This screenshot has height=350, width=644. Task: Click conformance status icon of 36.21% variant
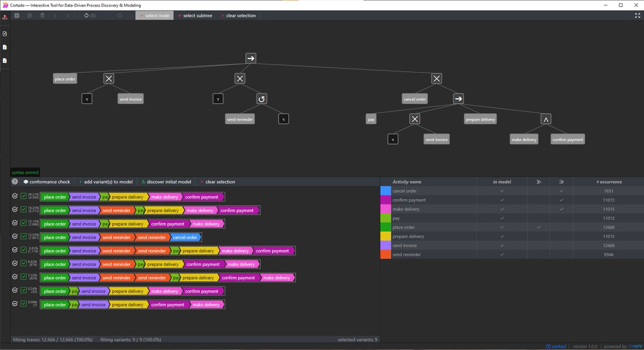click(x=15, y=196)
